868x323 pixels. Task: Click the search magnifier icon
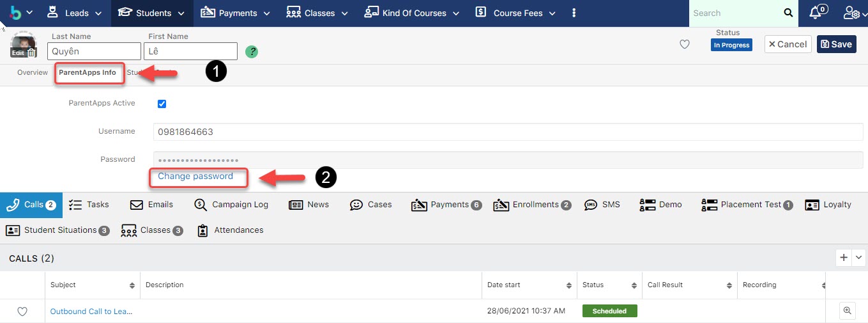point(788,13)
